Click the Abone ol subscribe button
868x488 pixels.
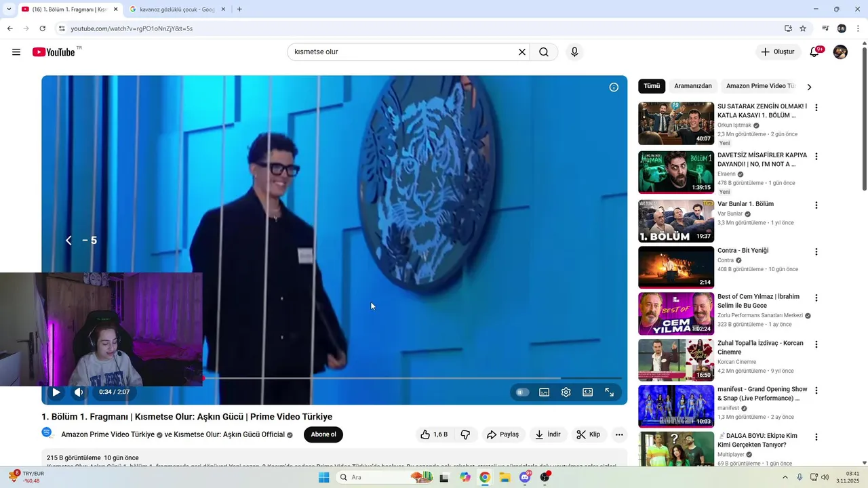click(x=323, y=434)
